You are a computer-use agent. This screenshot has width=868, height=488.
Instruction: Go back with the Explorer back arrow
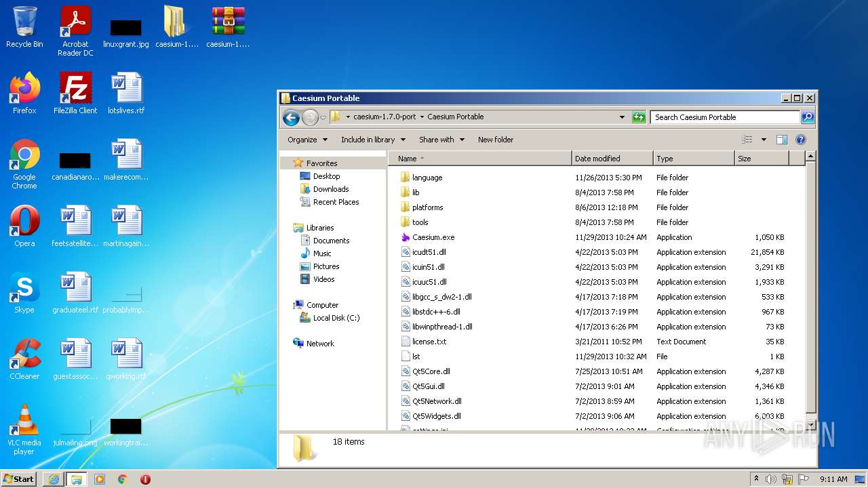point(292,117)
